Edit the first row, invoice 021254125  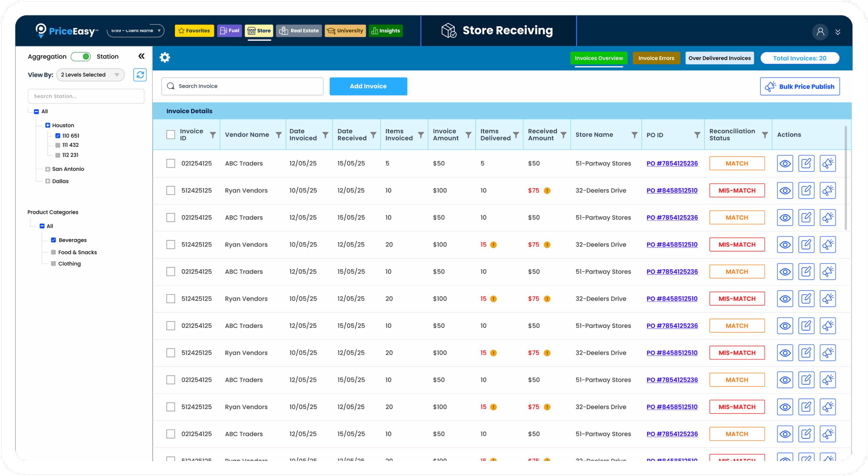(806, 164)
